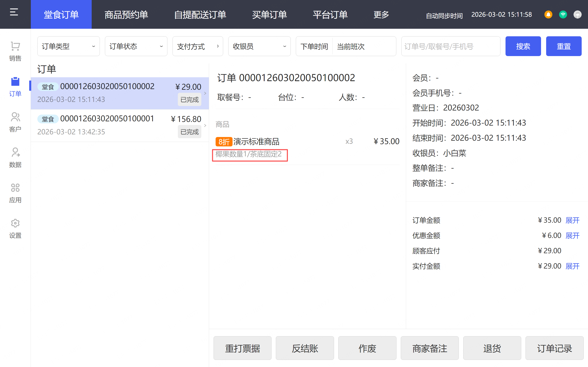Click the 搜索 button
The image size is (588, 367).
coord(523,46)
